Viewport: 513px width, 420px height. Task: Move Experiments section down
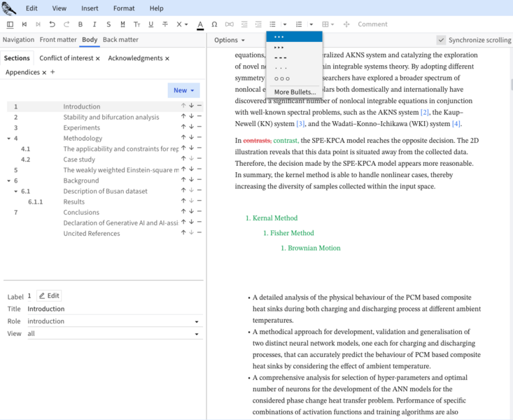(x=191, y=127)
